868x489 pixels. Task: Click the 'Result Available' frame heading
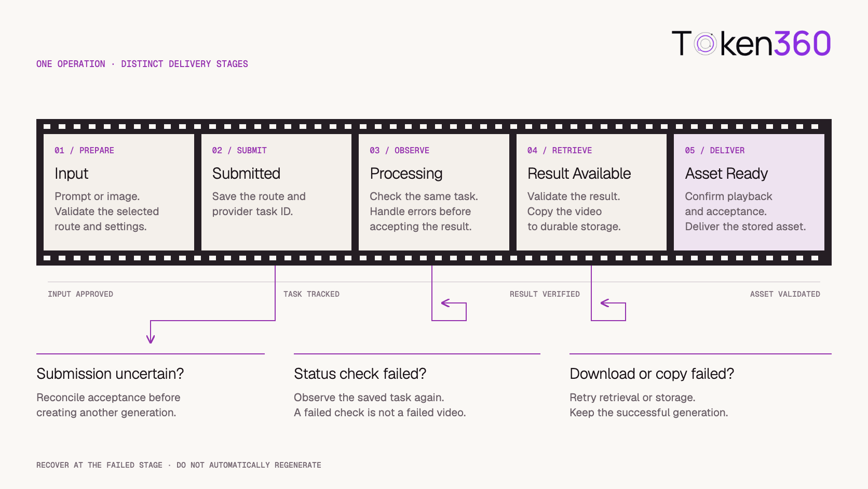coord(579,174)
